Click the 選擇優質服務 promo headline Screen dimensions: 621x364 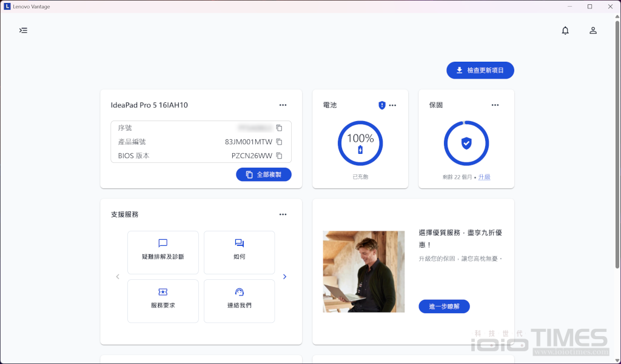460,239
